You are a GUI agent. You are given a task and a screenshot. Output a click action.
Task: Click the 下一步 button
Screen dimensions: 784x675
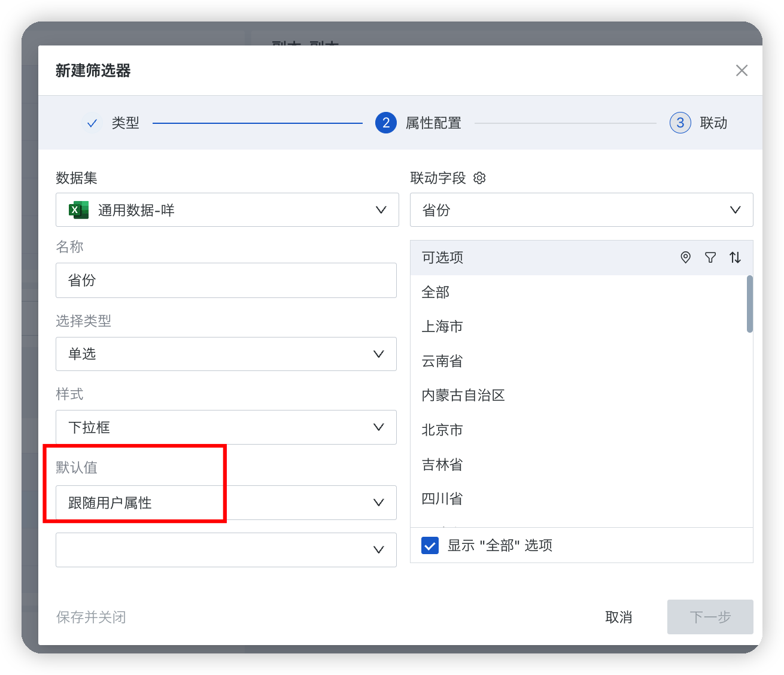pos(710,617)
